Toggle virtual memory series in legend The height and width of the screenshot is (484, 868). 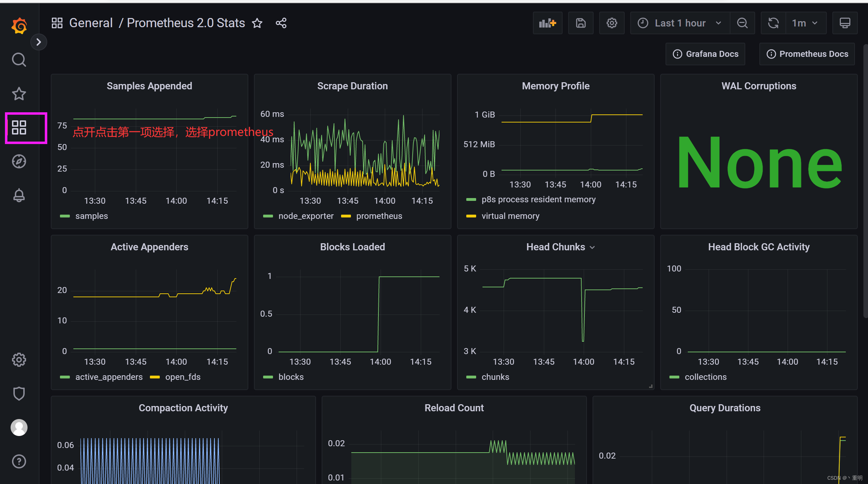[x=510, y=216]
